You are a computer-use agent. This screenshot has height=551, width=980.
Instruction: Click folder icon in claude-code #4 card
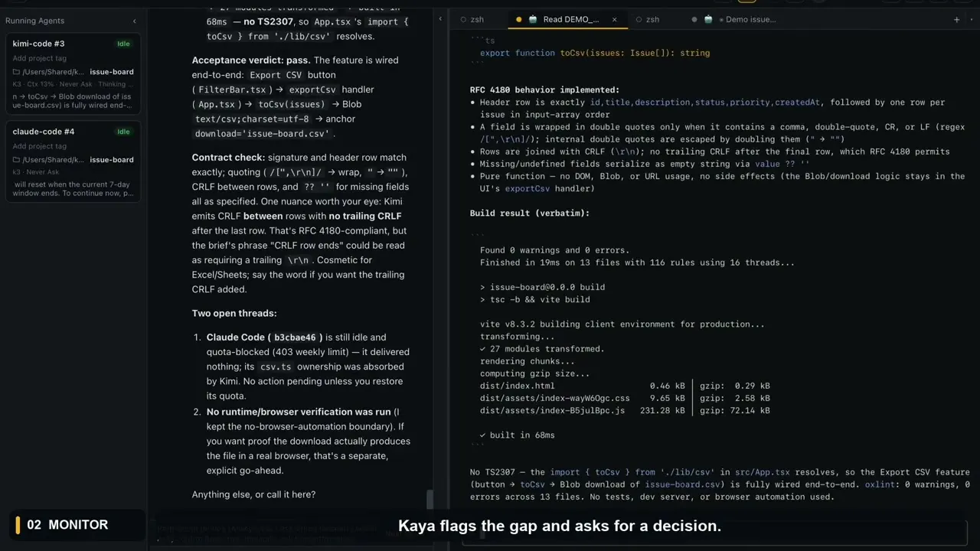(x=17, y=160)
